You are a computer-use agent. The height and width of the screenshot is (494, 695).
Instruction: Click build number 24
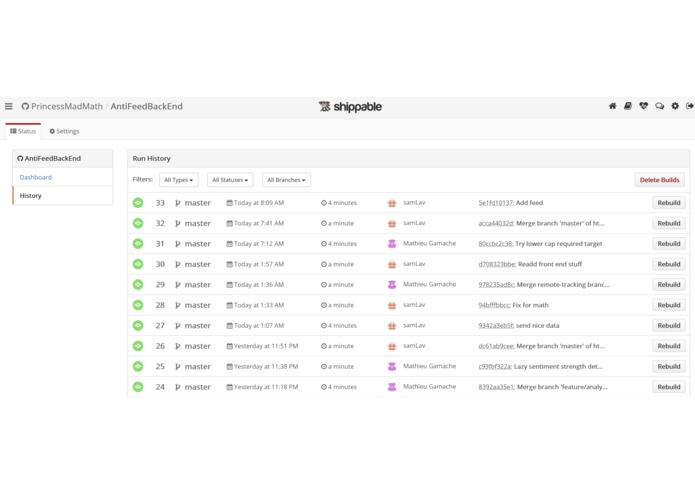pos(160,387)
